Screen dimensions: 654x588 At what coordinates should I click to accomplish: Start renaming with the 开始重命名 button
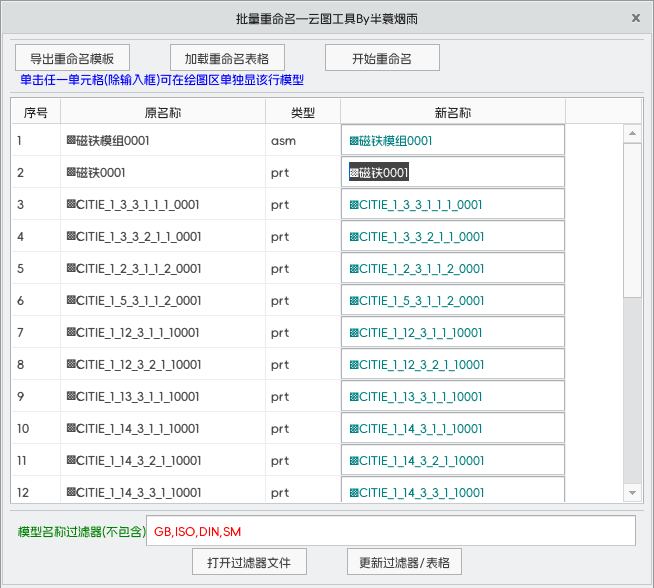point(382,58)
